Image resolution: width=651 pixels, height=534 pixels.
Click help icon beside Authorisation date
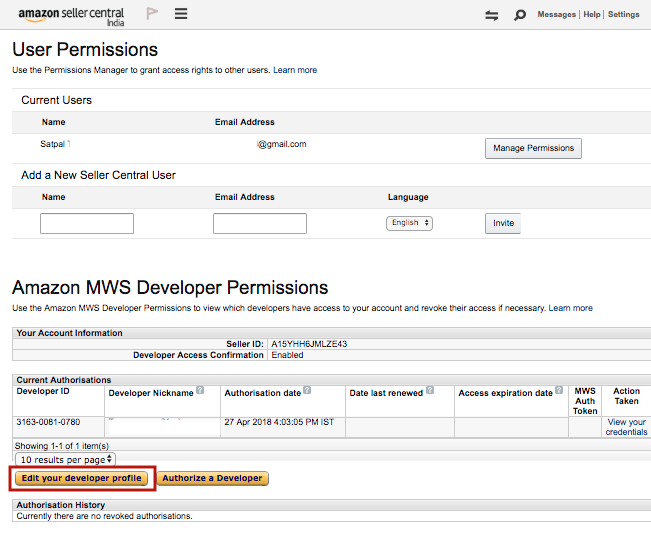pos(307,390)
